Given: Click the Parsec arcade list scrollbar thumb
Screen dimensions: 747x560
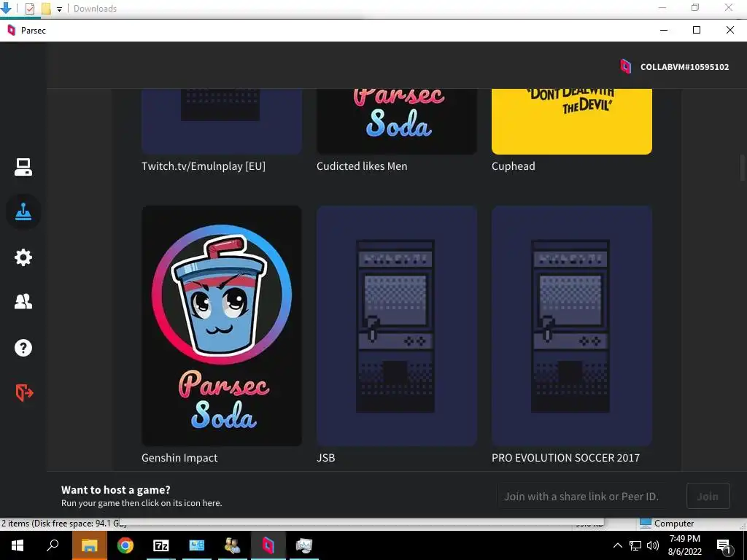Looking at the screenshot, I should 742,168.
